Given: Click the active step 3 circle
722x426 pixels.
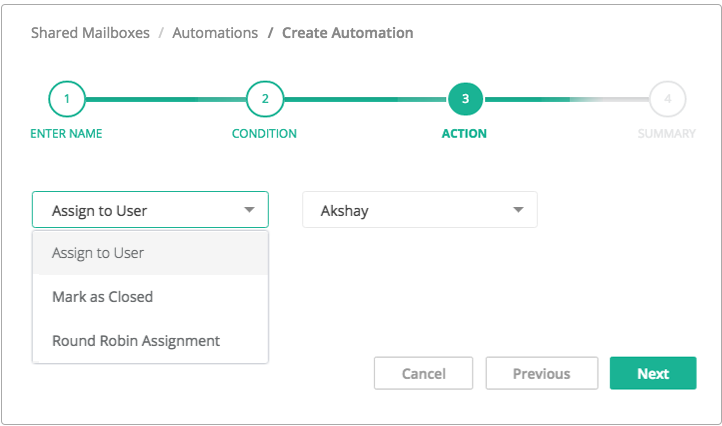Looking at the screenshot, I should [x=465, y=99].
